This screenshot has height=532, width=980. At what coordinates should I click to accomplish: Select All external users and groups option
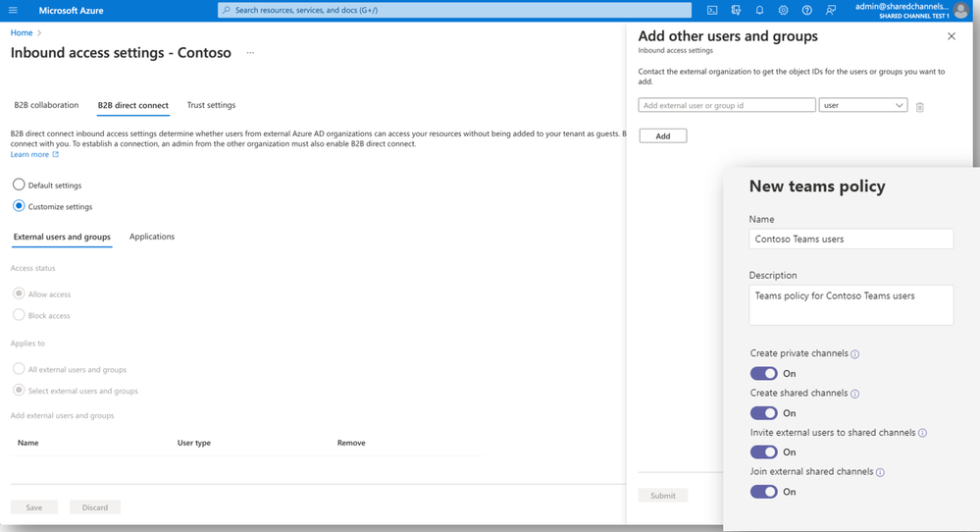click(19, 369)
